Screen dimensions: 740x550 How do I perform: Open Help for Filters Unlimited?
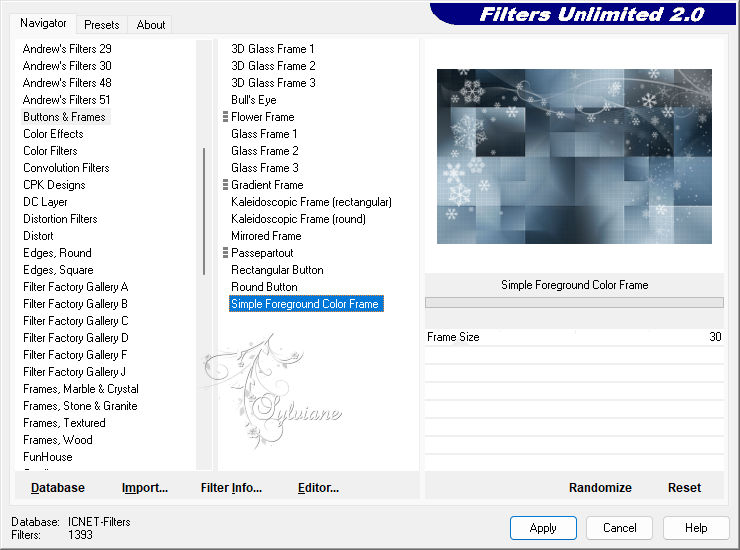coord(696,527)
